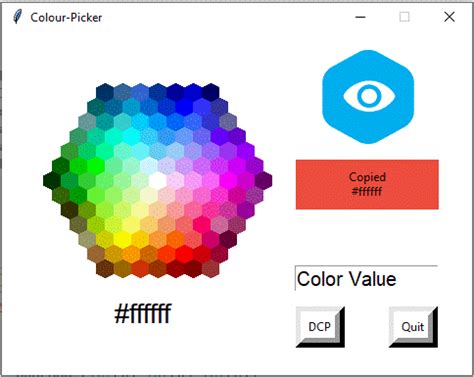
Task: Click the feather icon in title bar
Action: click(17, 17)
